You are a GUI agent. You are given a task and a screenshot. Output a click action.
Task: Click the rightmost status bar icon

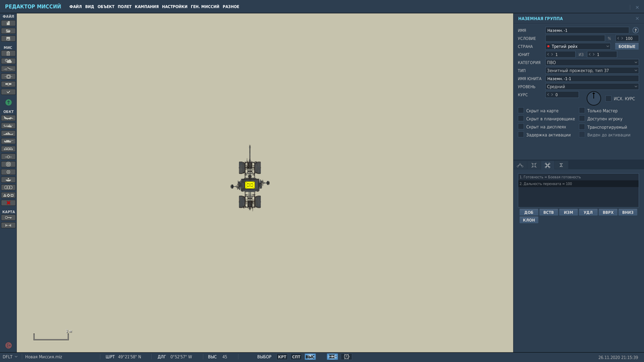346,357
